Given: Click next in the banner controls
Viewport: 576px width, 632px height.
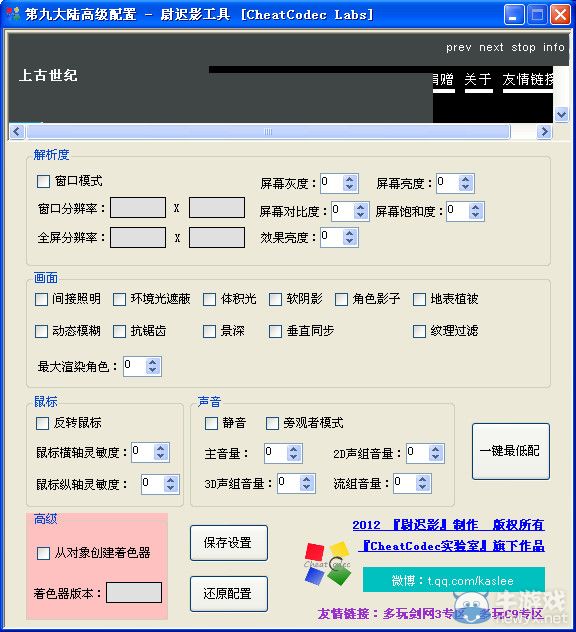Looking at the screenshot, I should click(x=491, y=48).
